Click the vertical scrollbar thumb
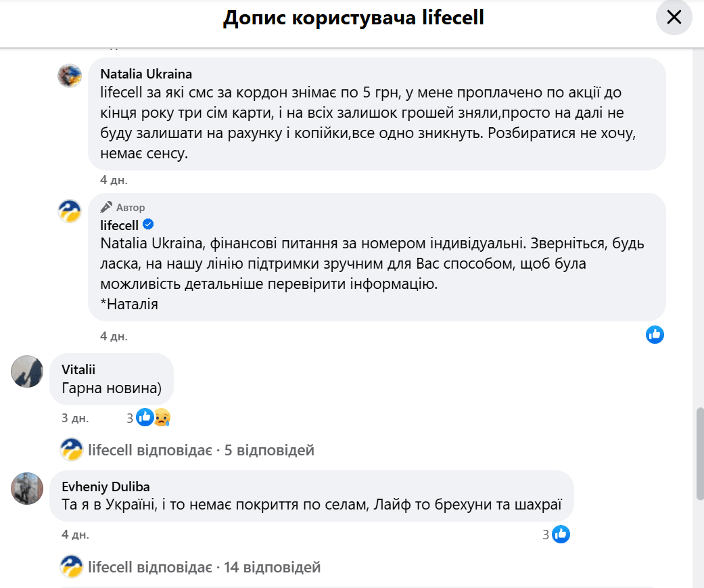Viewport: 704px width, 588px height. pyautogui.click(x=699, y=453)
